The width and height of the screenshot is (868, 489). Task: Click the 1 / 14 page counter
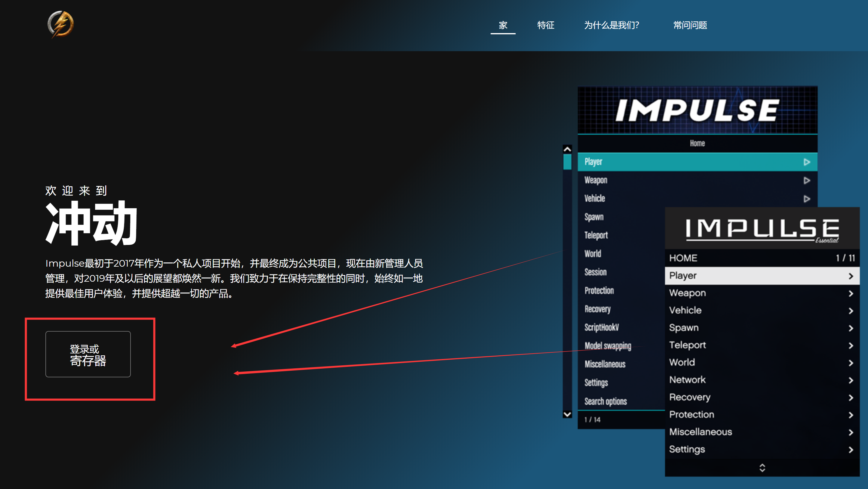point(593,419)
